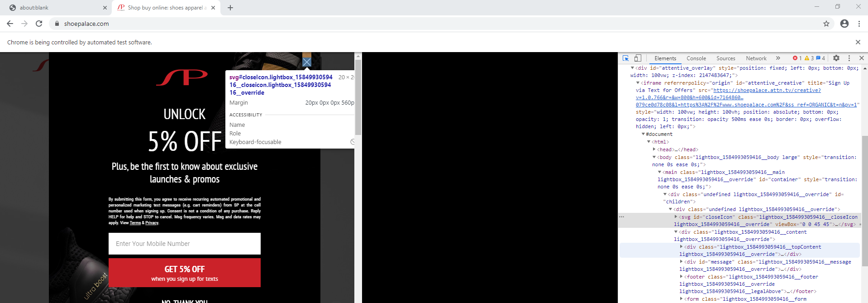Viewport: 868px width, 303px height.
Task: Collapse the attentive_creative iframe node
Action: pyautogui.click(x=638, y=83)
